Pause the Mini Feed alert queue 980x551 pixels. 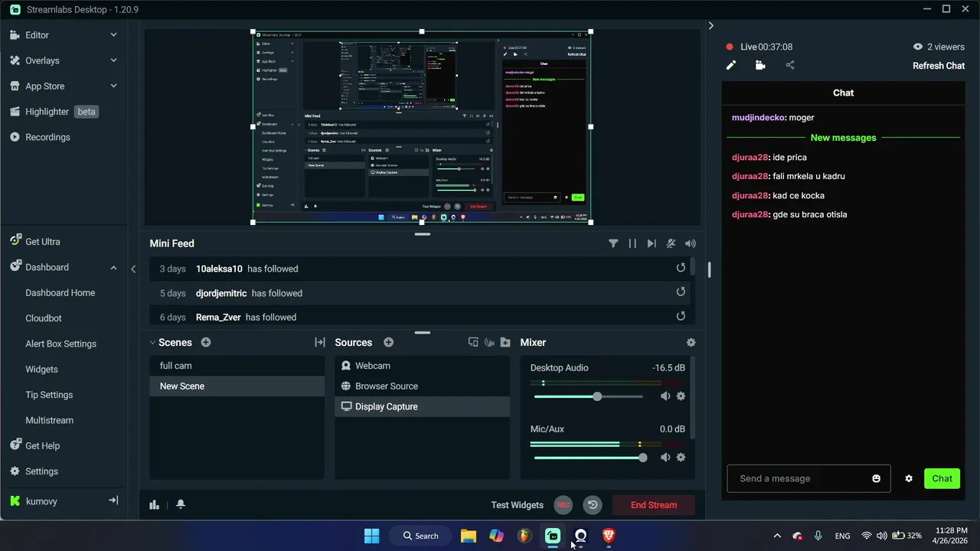click(x=632, y=243)
